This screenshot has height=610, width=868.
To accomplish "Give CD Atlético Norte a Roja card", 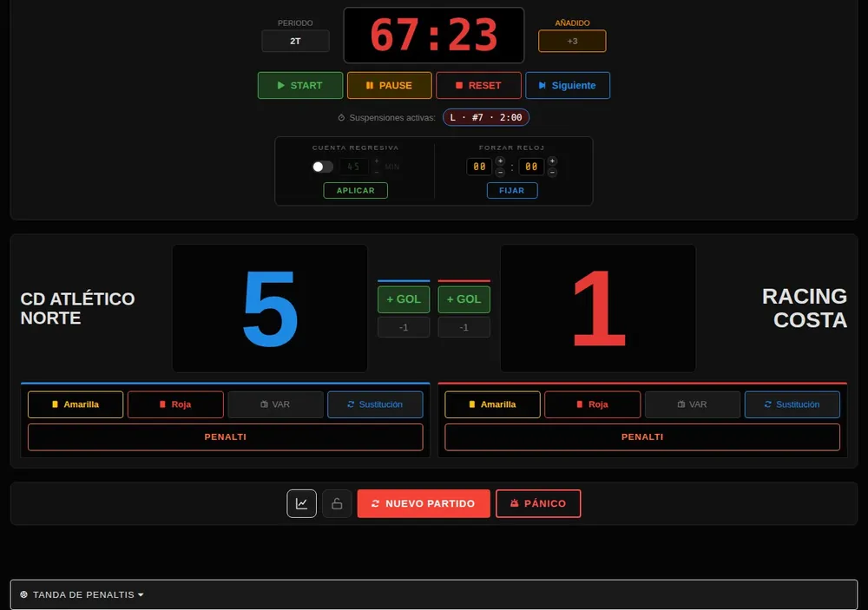I will pyautogui.click(x=175, y=404).
